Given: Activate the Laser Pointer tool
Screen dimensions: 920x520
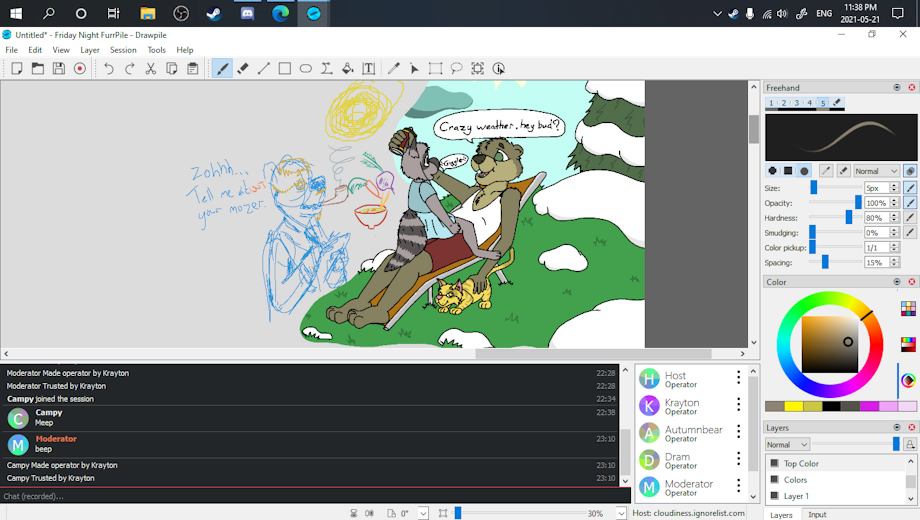Looking at the screenshot, I should point(414,68).
